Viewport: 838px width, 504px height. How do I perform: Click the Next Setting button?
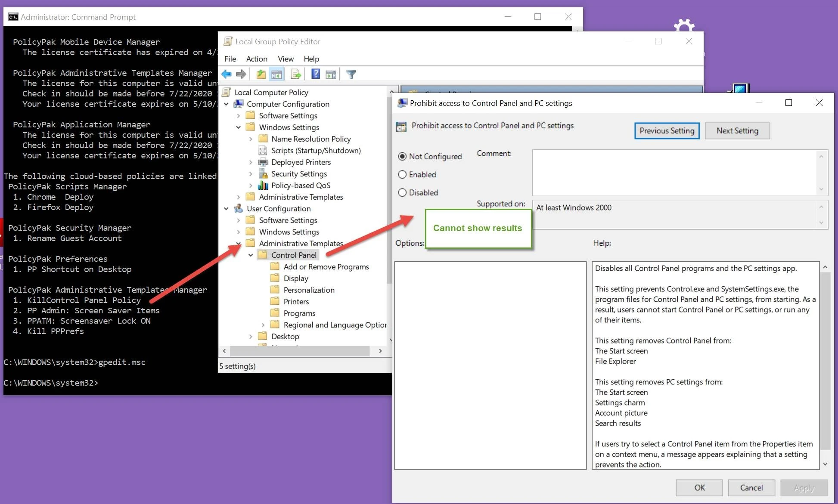pyautogui.click(x=737, y=130)
